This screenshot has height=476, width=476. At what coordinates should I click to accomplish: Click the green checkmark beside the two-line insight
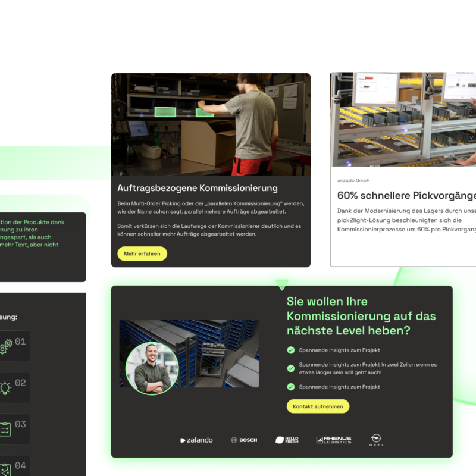coord(291,368)
